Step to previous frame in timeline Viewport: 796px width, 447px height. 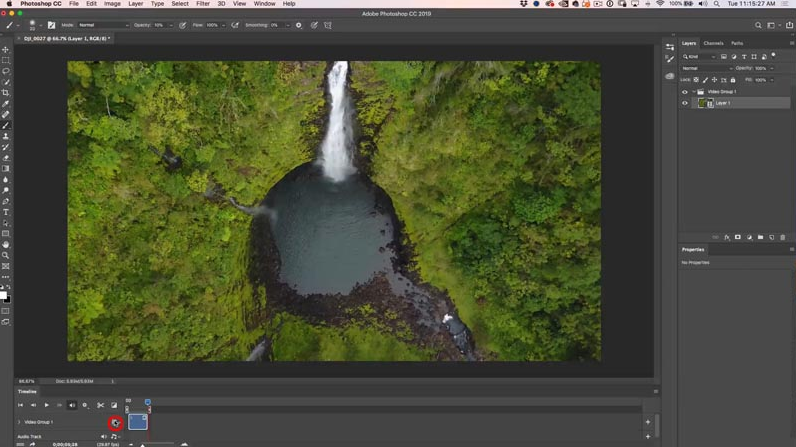click(x=33, y=405)
